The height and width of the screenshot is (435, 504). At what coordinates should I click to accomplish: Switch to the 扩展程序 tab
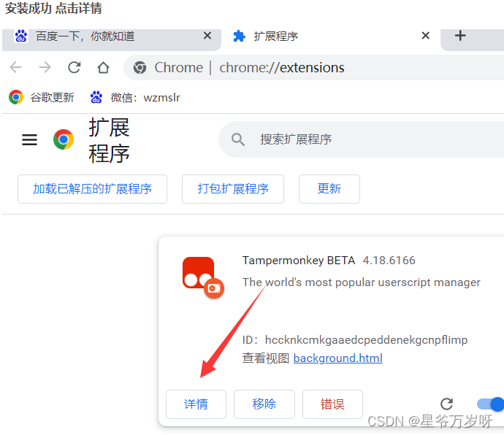[331, 39]
